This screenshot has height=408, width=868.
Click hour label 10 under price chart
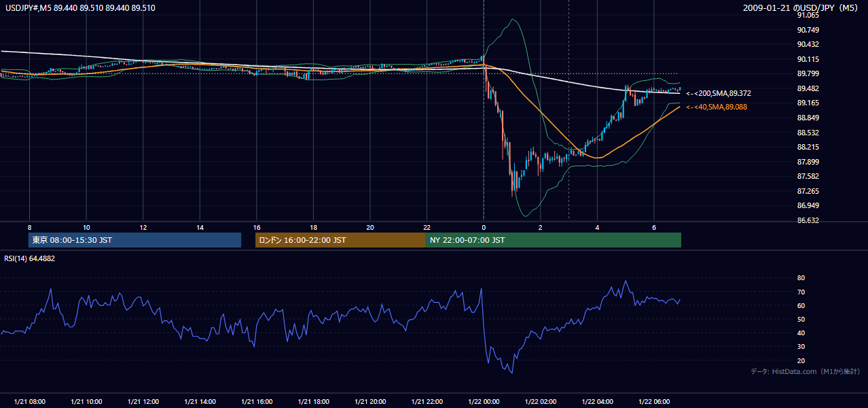pos(86,227)
